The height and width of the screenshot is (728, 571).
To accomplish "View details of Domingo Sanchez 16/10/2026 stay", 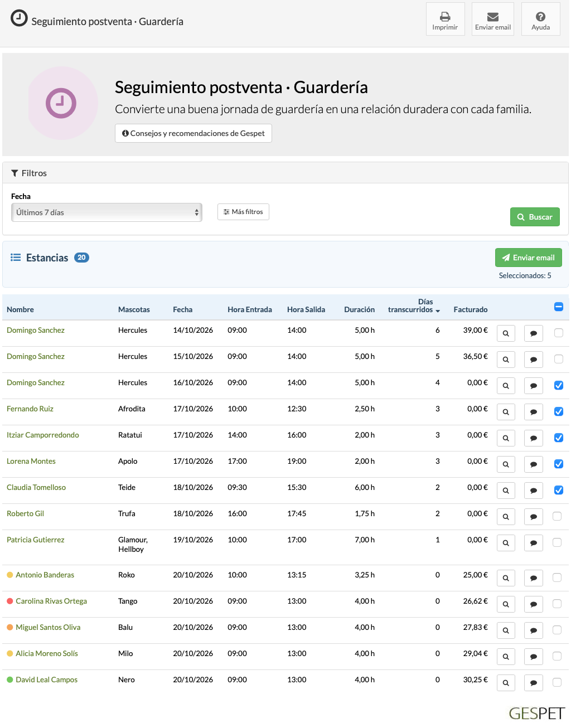I will [x=506, y=386].
